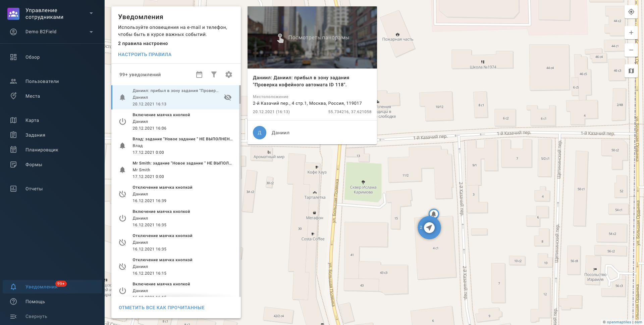Click power-off icon of 16.12.2021 16:39 notification

(x=122, y=194)
